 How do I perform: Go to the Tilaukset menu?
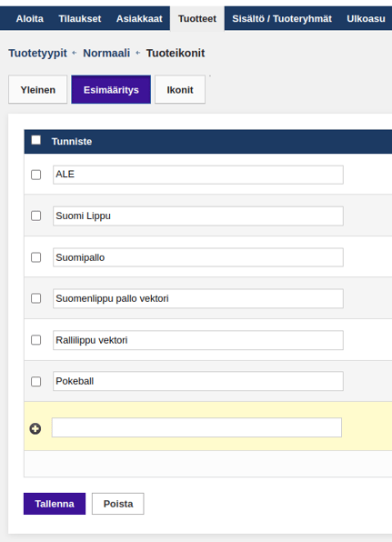coord(80,18)
